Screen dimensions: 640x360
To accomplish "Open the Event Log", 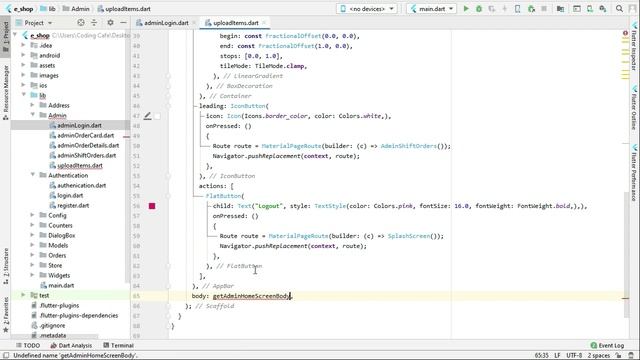I will point(607,345).
